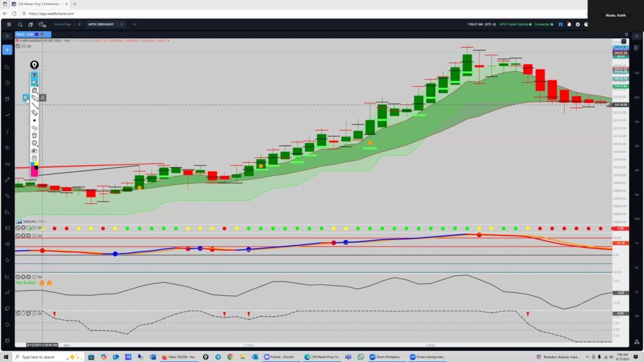Toggle visibility of the Net Bullish indicator
644x362 pixels.
click(40, 277)
